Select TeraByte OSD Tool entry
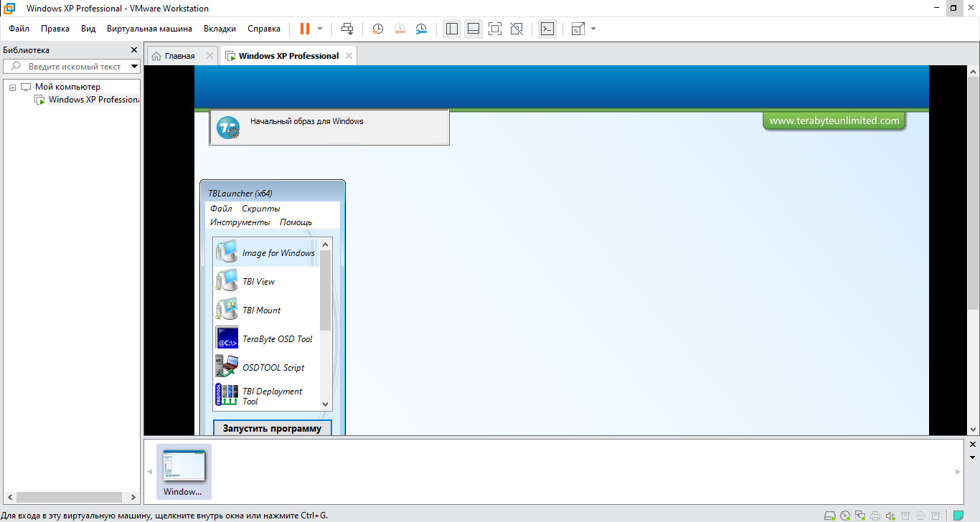Screen dimensions: 980x522 point(267,339)
